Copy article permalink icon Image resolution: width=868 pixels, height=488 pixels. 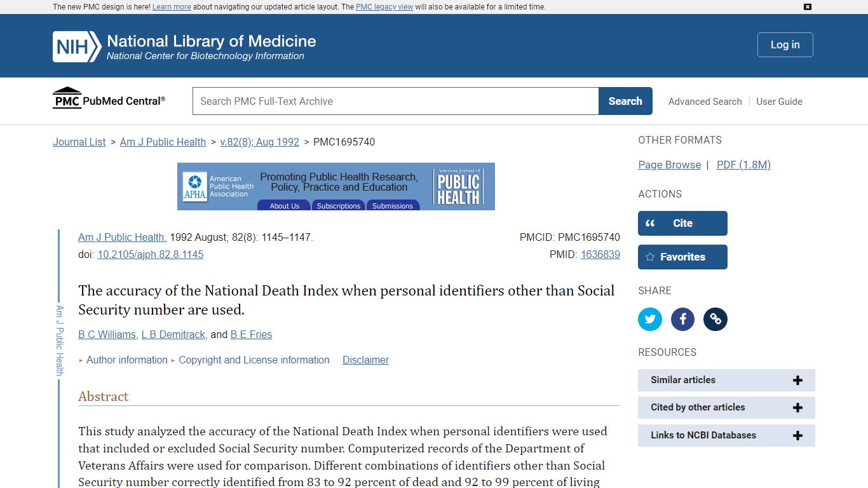click(x=715, y=319)
